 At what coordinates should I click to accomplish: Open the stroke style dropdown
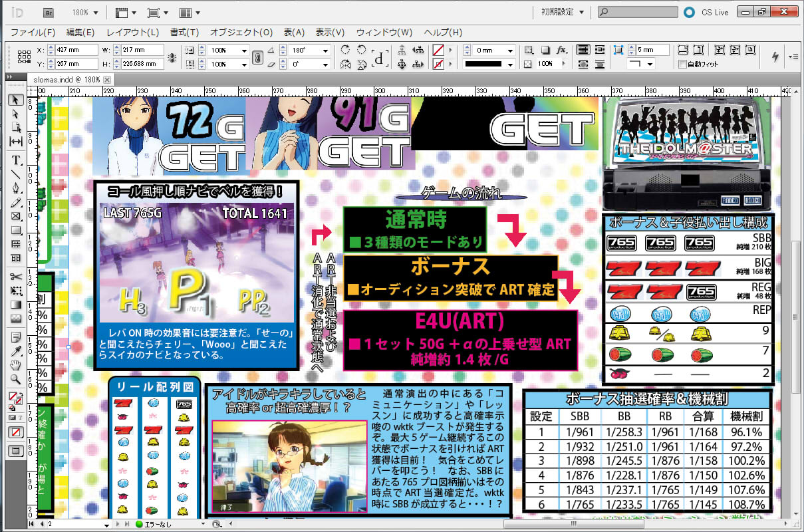511,65
